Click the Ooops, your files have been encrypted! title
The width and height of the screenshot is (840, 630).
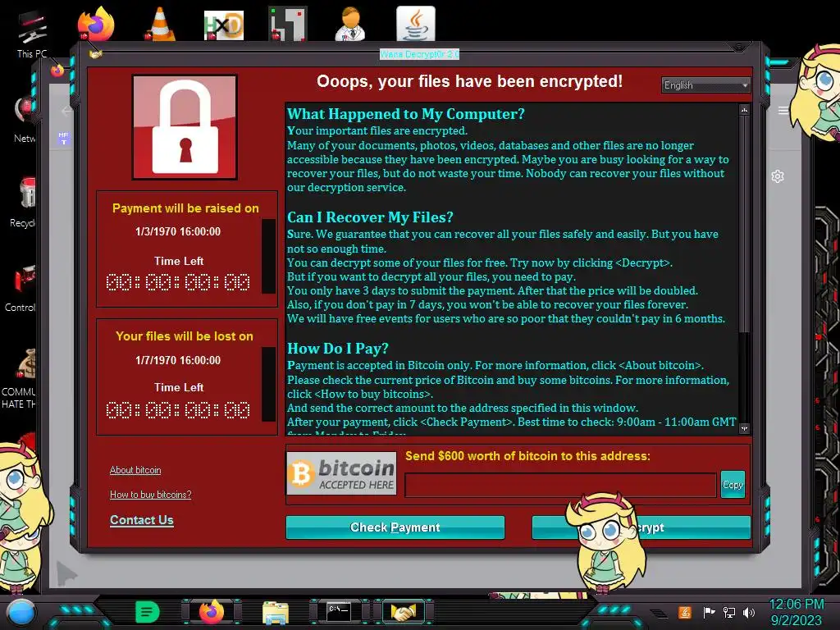coord(470,81)
